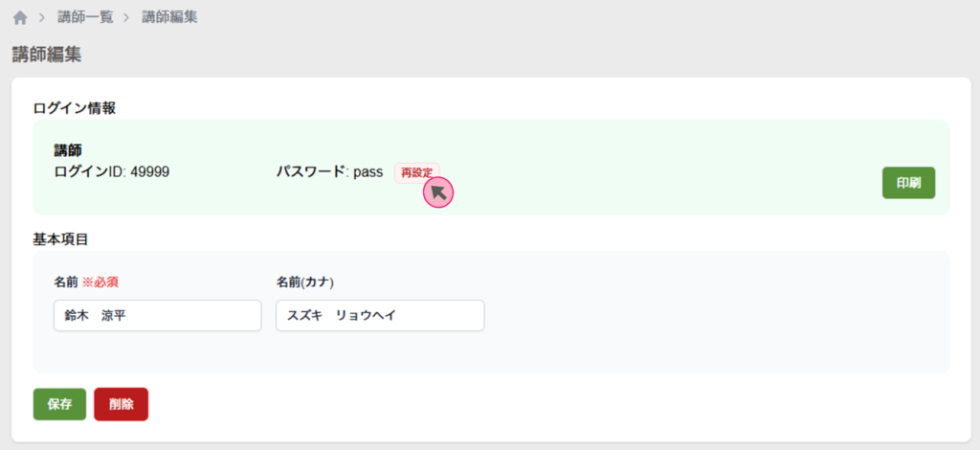Focus the 名前(カナ) input field
980x450 pixels.
[379, 316]
